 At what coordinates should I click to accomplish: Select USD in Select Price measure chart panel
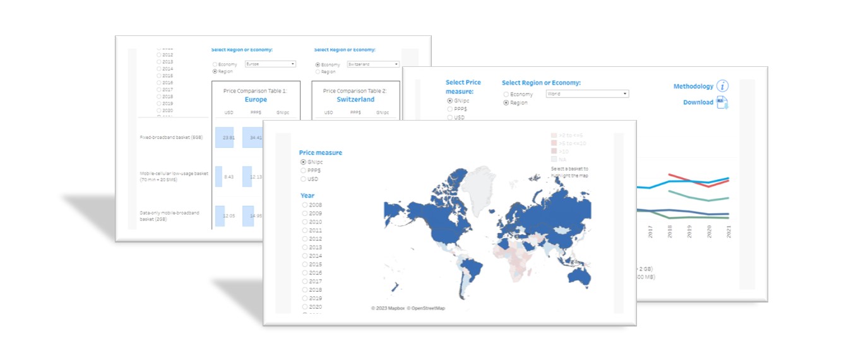(449, 117)
